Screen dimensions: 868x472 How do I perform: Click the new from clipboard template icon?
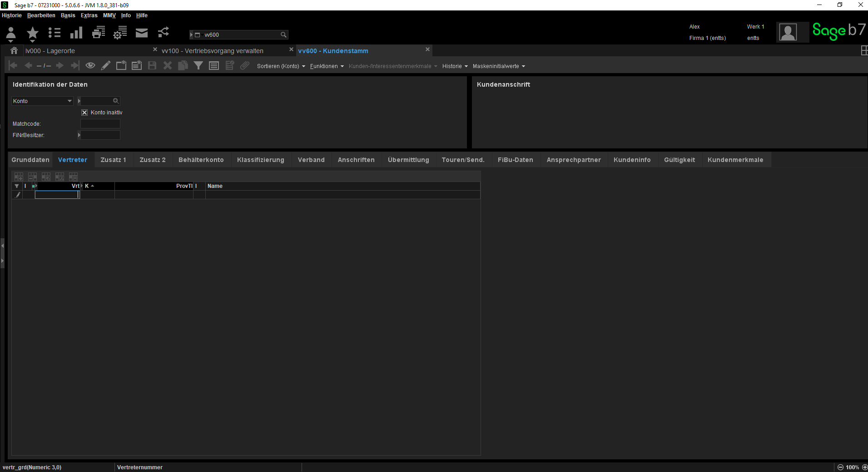pyautogui.click(x=137, y=65)
